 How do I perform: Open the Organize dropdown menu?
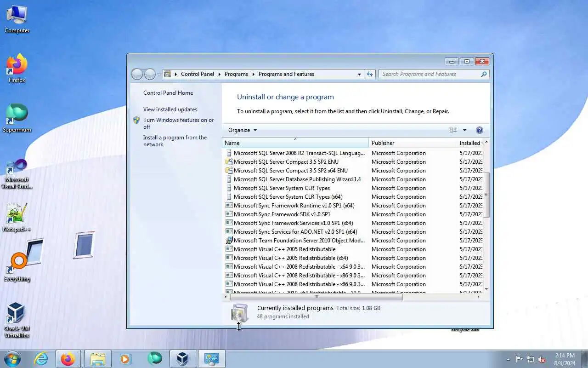click(x=243, y=130)
